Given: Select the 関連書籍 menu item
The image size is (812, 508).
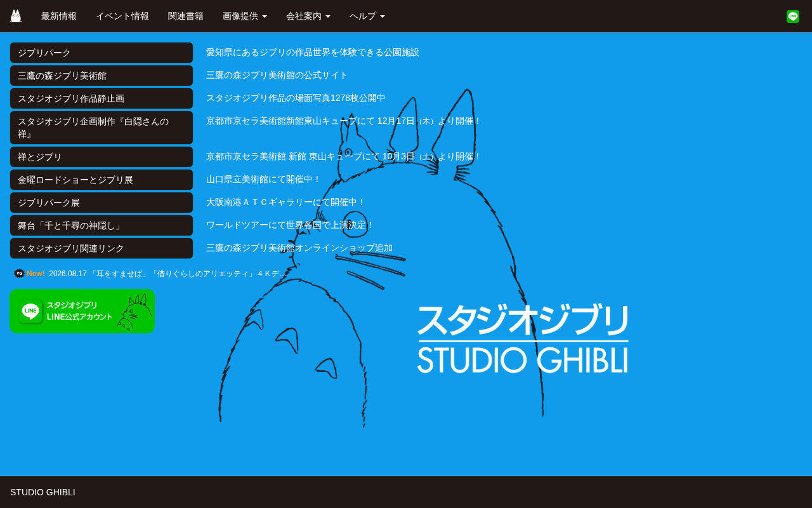Looking at the screenshot, I should pyautogui.click(x=186, y=17).
